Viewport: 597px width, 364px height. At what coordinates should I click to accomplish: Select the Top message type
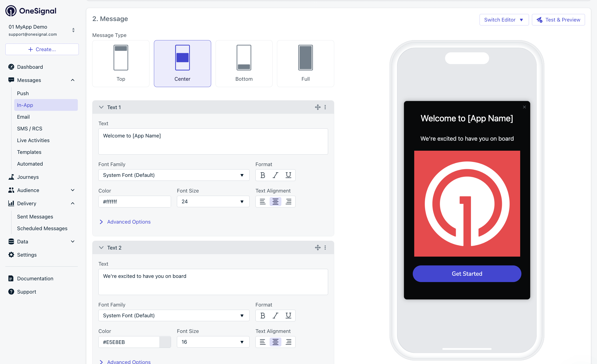(121, 64)
